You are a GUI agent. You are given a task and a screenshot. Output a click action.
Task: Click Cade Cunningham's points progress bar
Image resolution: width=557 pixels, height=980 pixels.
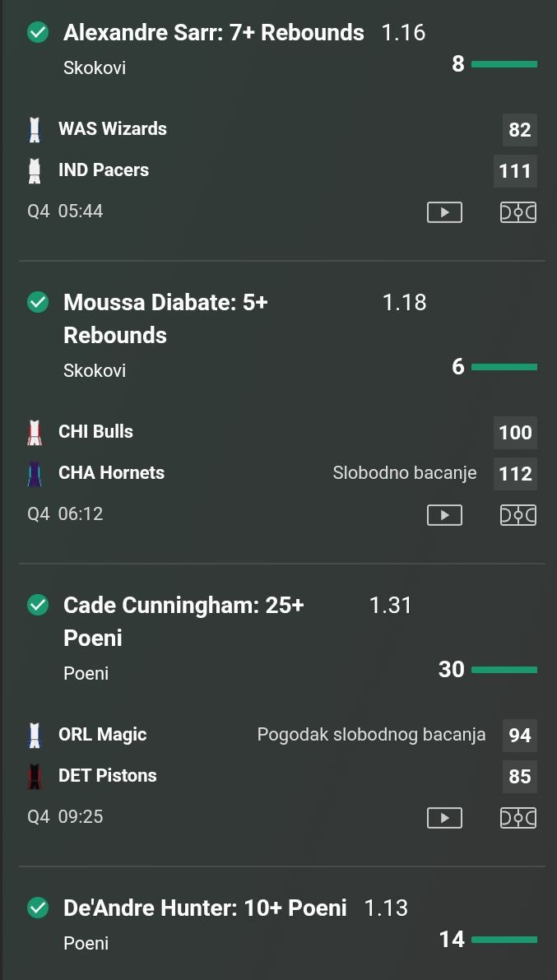tap(504, 670)
